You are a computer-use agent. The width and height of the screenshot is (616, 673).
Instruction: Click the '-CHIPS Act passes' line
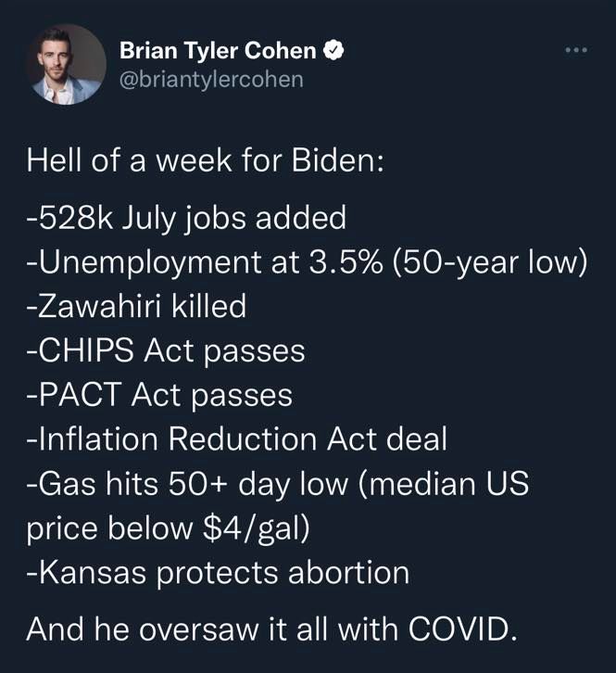pos(166,351)
